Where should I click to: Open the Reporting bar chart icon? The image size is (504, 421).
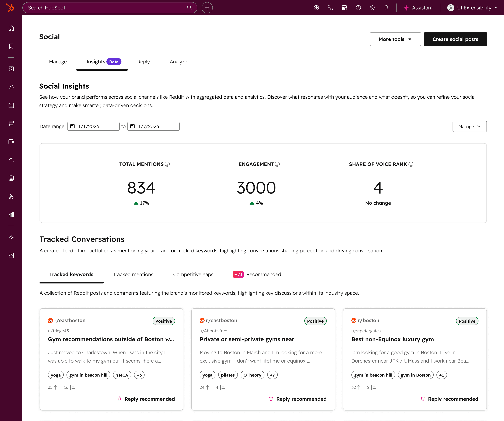[11, 215]
